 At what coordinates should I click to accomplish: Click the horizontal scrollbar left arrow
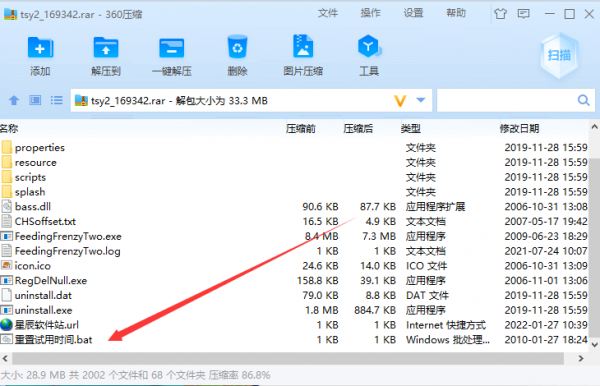[5, 359]
